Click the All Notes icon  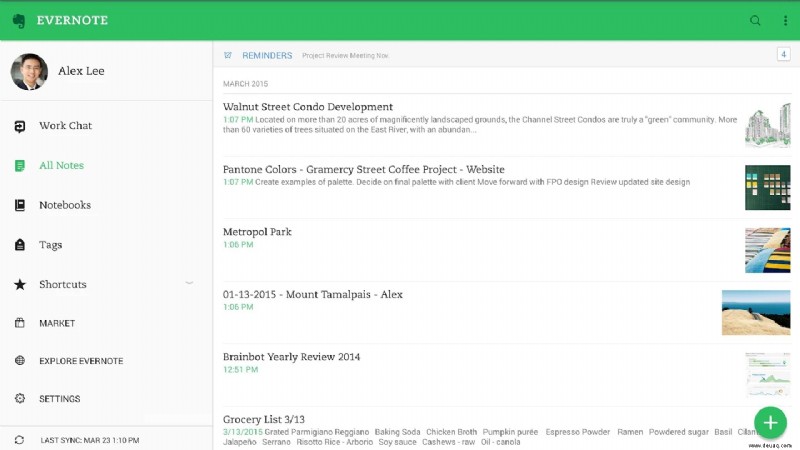[20, 166]
